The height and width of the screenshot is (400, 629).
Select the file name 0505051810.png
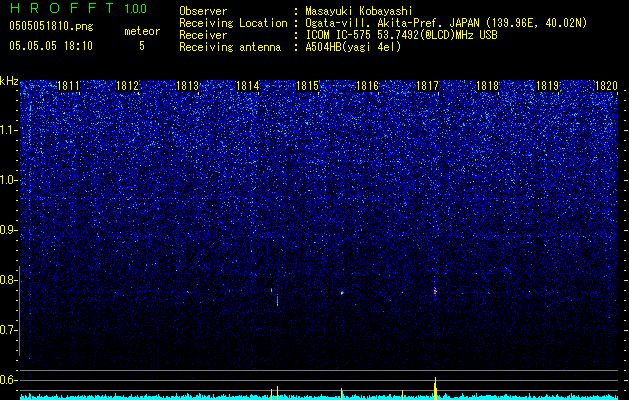51,26
